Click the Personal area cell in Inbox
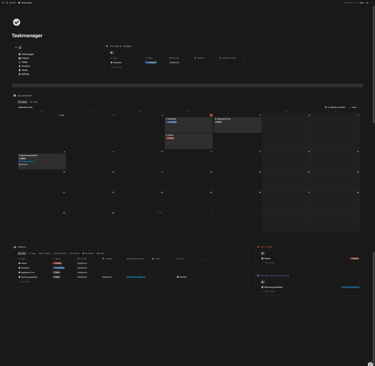This screenshot has height=366, width=375. 182,277
